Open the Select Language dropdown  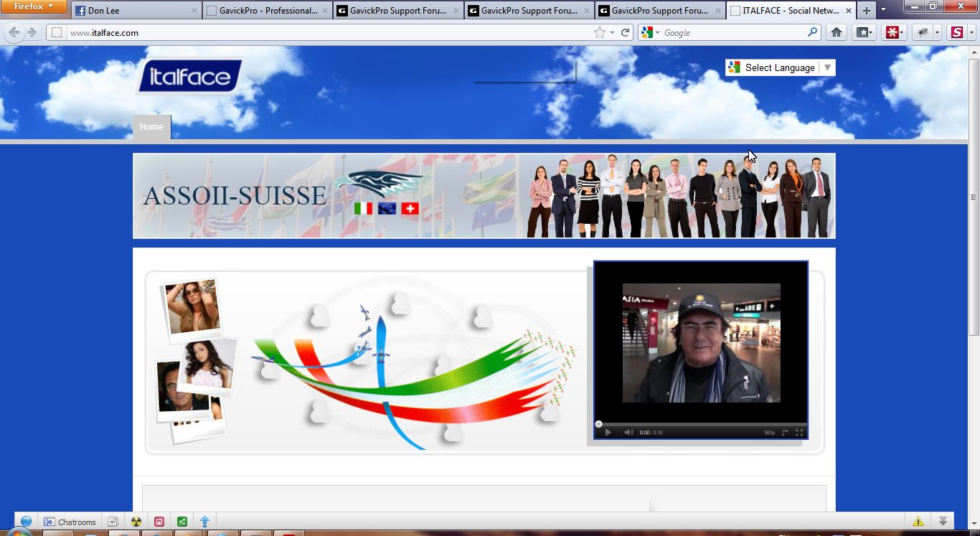pyautogui.click(x=780, y=67)
